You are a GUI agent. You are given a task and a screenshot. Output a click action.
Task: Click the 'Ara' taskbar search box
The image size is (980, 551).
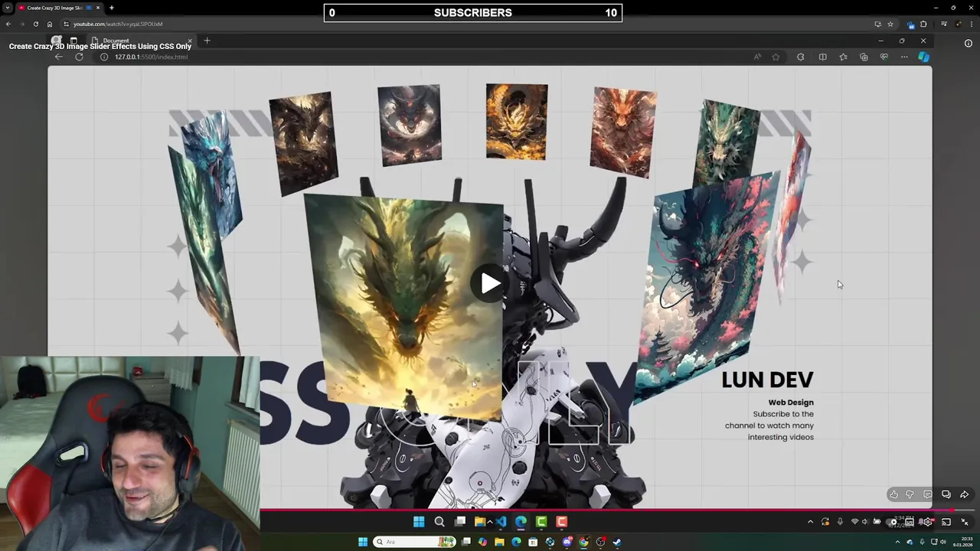[x=414, y=542]
